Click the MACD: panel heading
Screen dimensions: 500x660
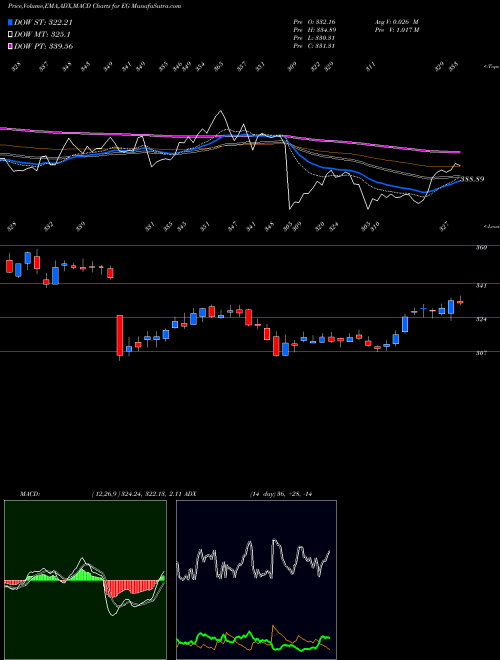(x=30, y=494)
